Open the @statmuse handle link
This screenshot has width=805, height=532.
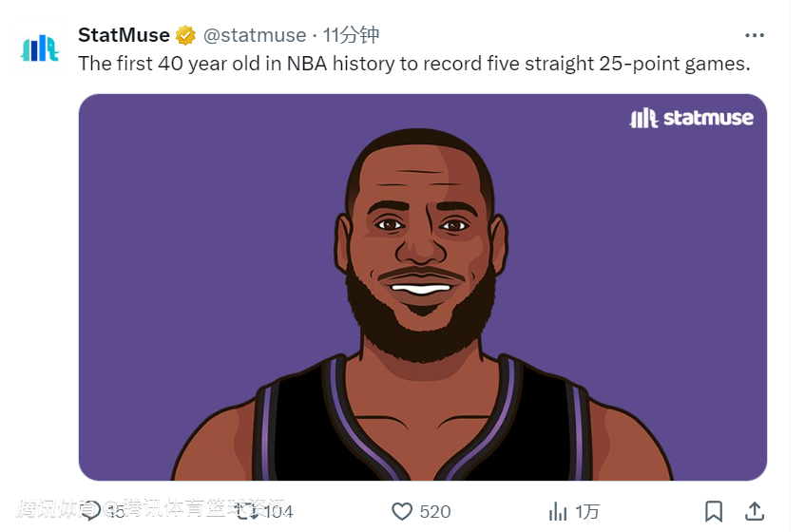[x=255, y=35]
